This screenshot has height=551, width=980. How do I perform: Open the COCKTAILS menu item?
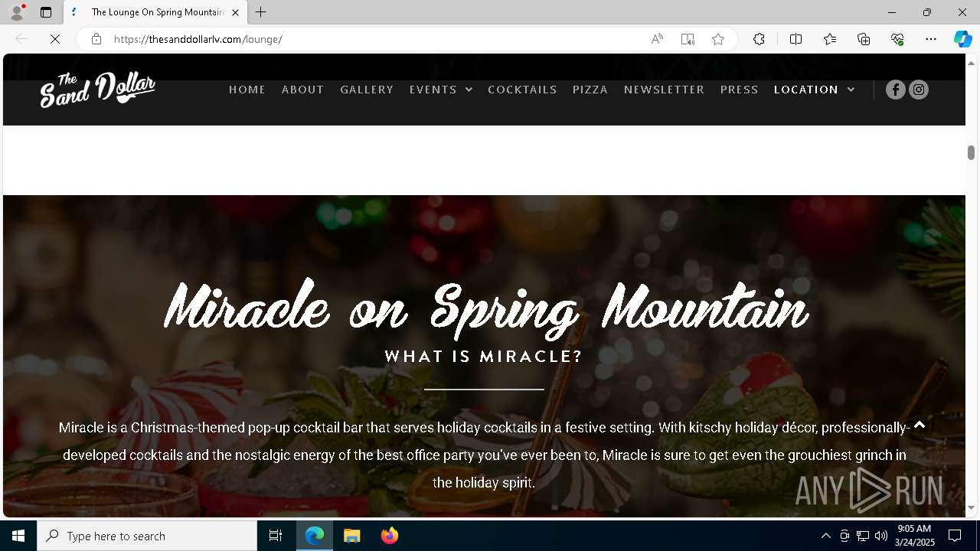coord(522,90)
